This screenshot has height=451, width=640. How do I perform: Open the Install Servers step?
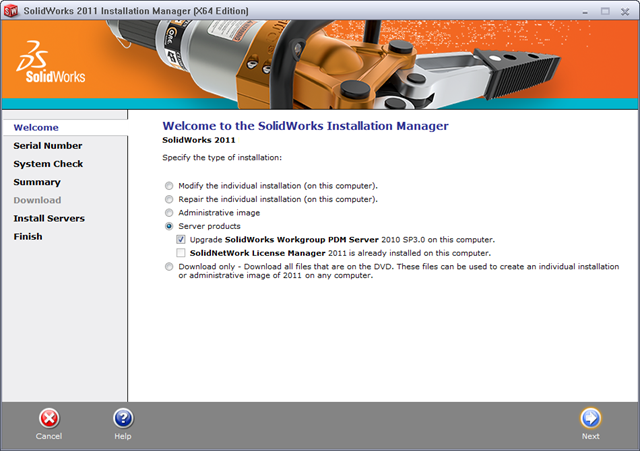click(49, 218)
